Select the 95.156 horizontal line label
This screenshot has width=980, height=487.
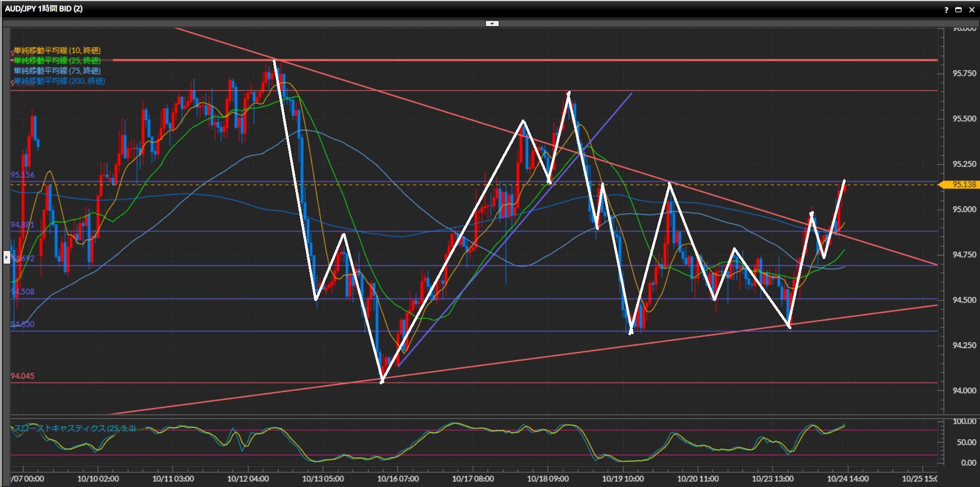tap(22, 175)
